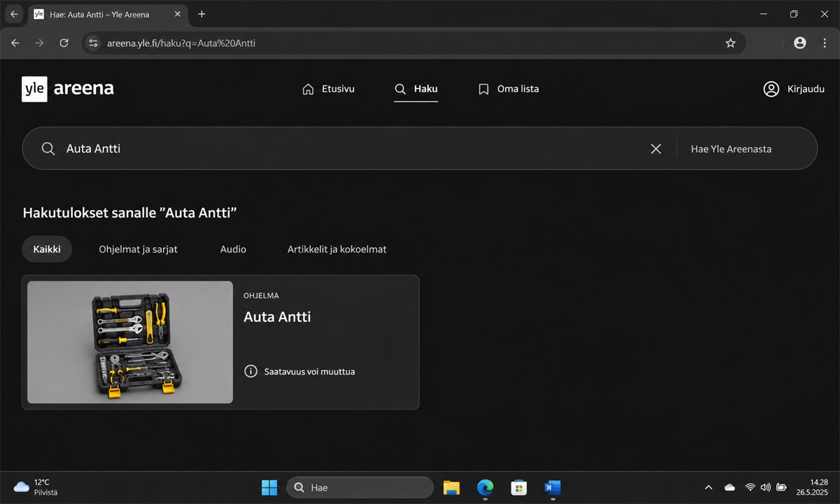
Task: Click the OneDrive cloud tray icon
Action: coord(729,487)
